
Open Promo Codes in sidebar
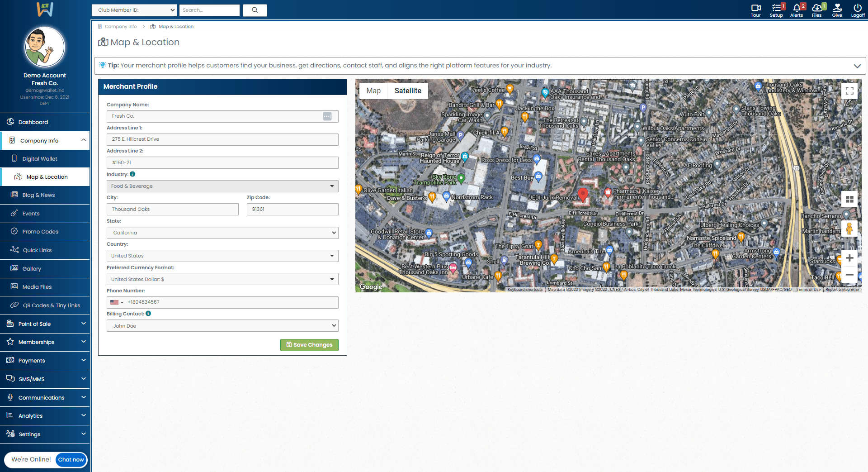pyautogui.click(x=40, y=232)
